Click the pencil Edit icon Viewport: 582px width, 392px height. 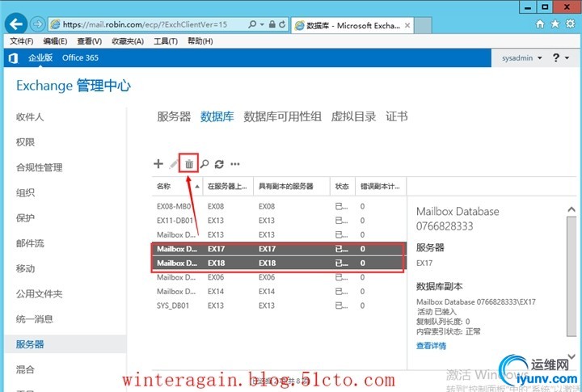pos(173,164)
